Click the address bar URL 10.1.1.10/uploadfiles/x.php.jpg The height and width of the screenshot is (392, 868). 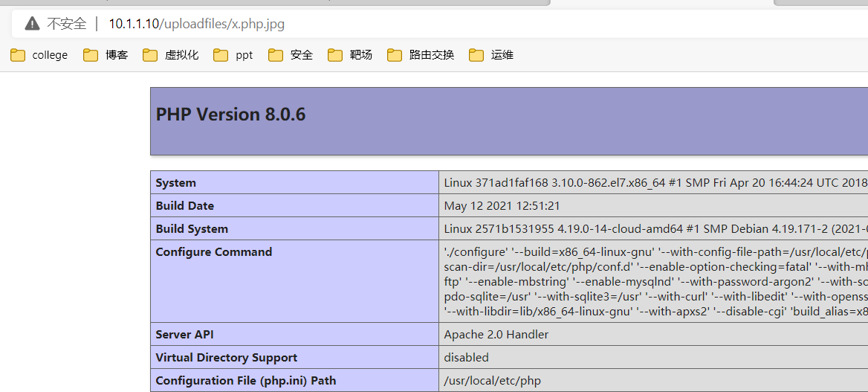196,24
